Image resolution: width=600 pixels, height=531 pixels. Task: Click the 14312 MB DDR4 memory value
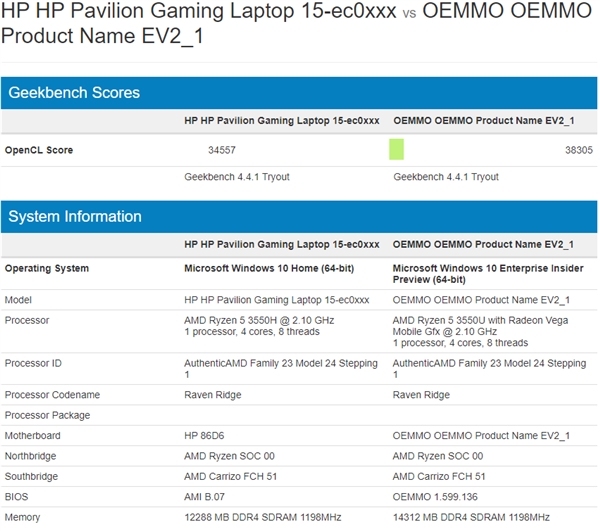click(471, 517)
